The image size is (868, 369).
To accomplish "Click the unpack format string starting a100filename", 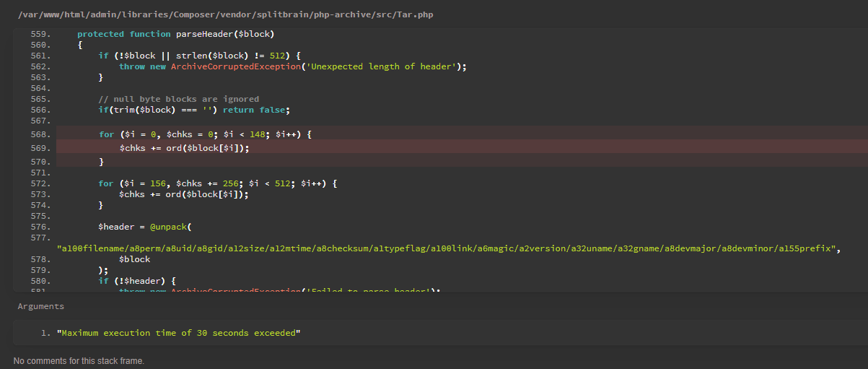I will (449, 248).
